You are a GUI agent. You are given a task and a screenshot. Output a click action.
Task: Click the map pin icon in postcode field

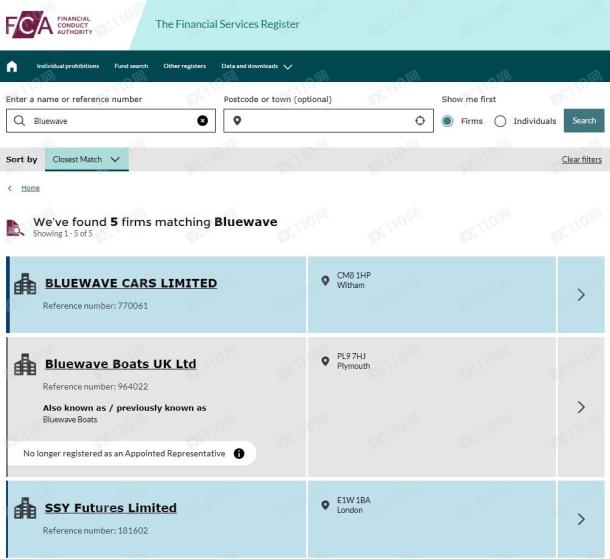[237, 121]
